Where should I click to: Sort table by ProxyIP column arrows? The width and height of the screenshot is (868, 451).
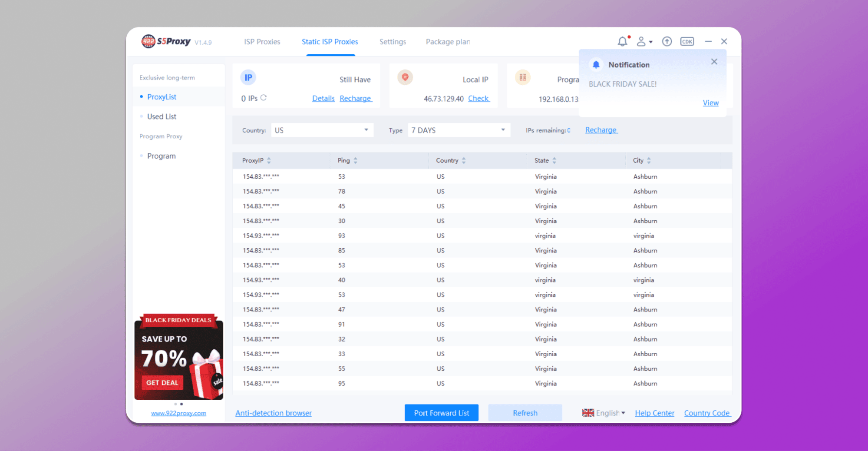point(269,160)
